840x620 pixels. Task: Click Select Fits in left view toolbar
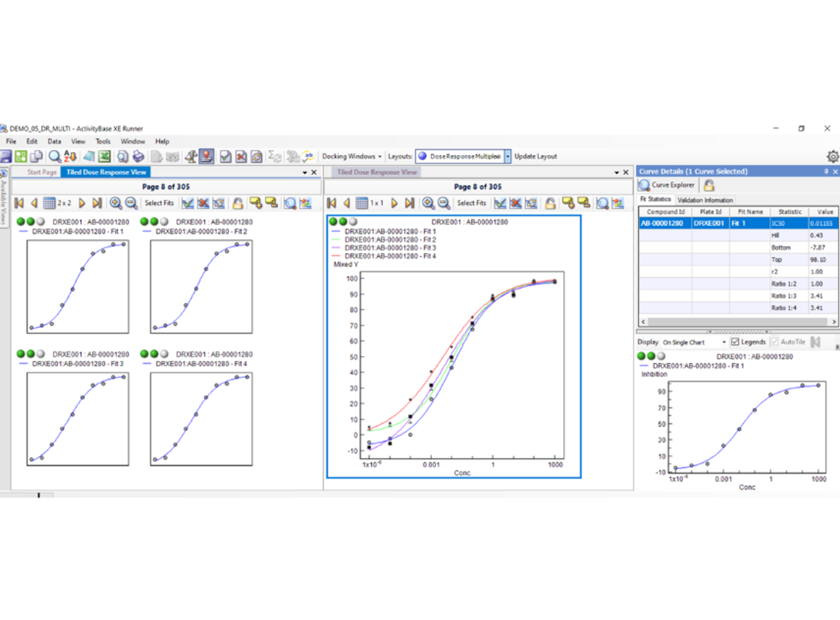[x=159, y=203]
